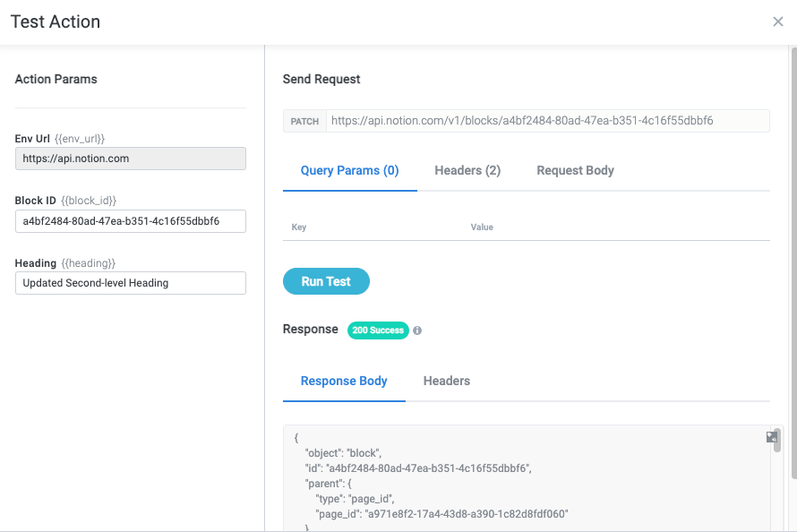Click the Value column header
Screen dimensions: 797x532
pos(482,227)
